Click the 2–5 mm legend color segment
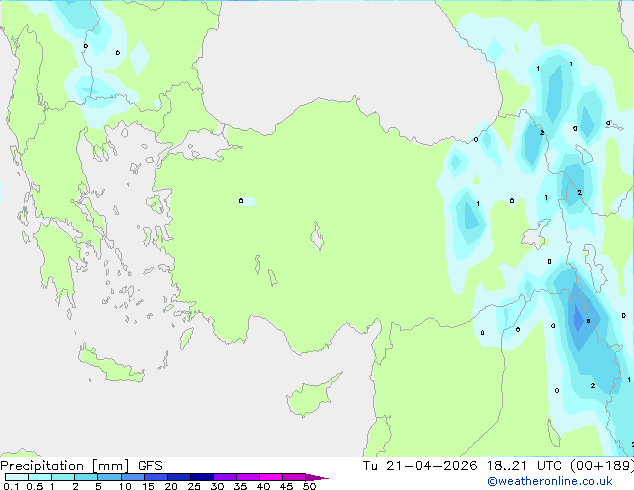634x490 pixels. 86,477
